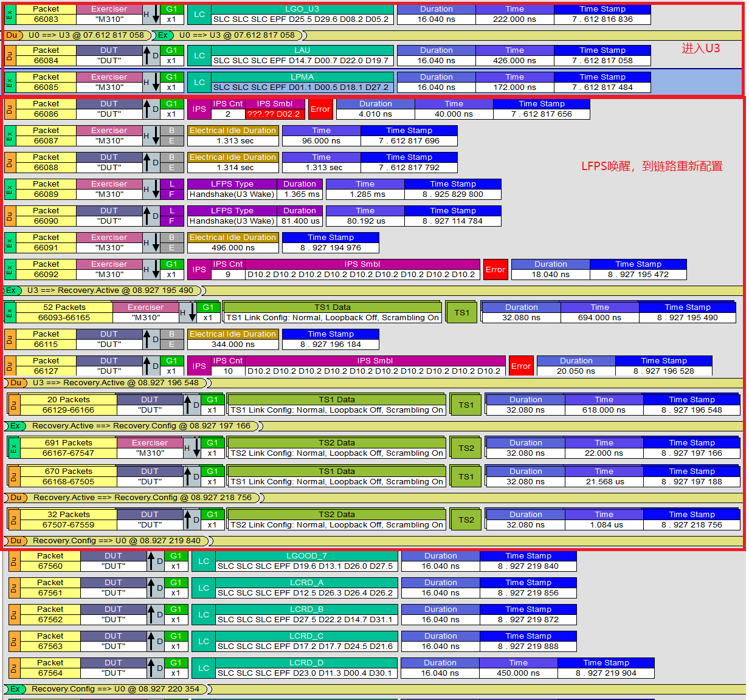This screenshot has width=749, height=700.
Task: Click the LCRD_A field in packet 67561
Action: (306, 588)
